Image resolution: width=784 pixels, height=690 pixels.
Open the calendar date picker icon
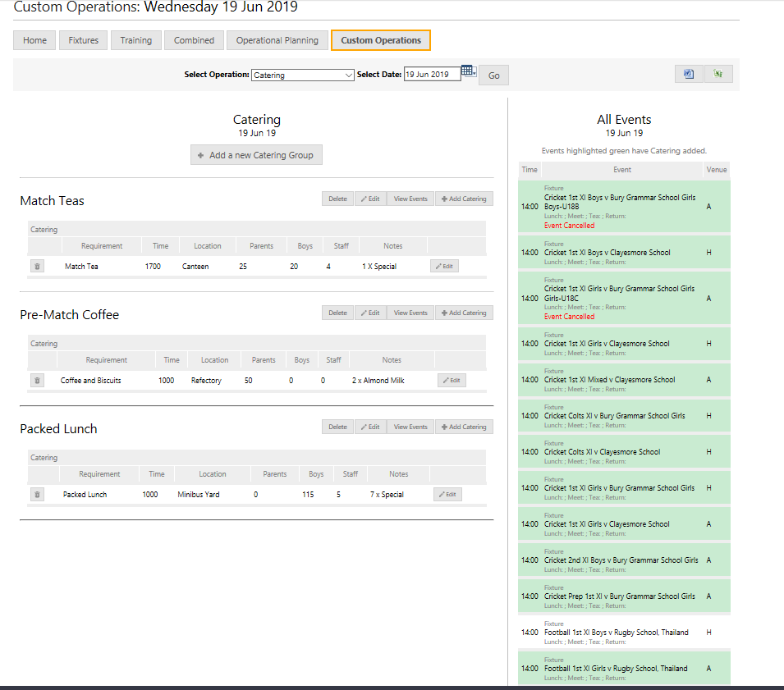[469, 71]
